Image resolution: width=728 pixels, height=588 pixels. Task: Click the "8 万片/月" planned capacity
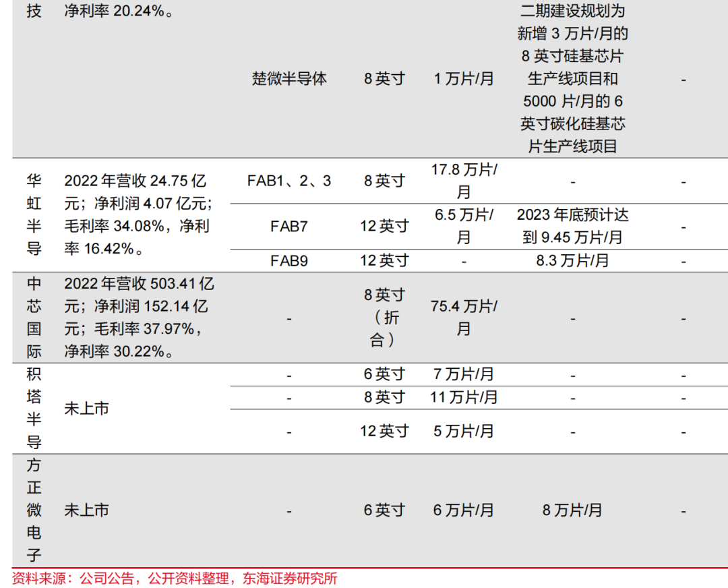pos(572,510)
